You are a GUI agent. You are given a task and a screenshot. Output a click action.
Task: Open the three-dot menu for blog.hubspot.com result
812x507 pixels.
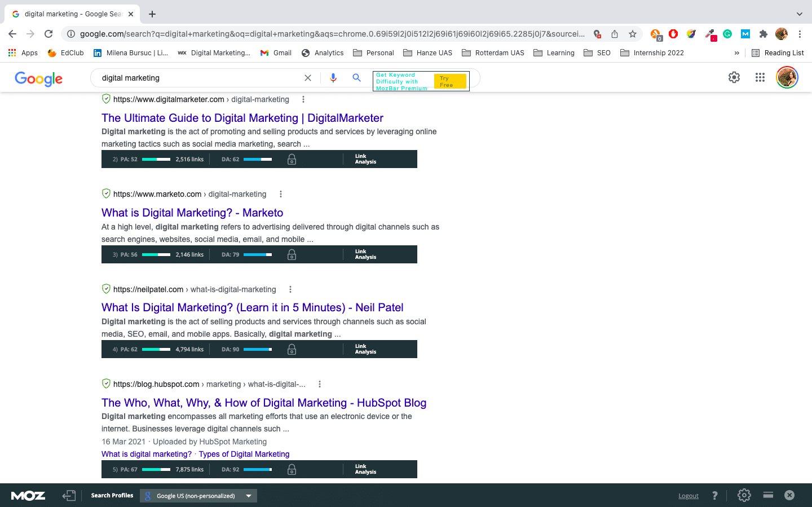click(320, 384)
